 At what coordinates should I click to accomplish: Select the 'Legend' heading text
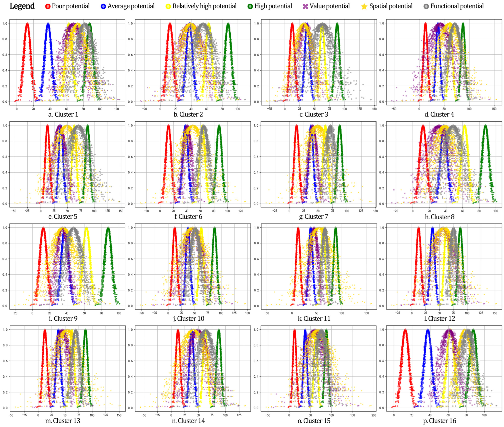click(x=22, y=6)
